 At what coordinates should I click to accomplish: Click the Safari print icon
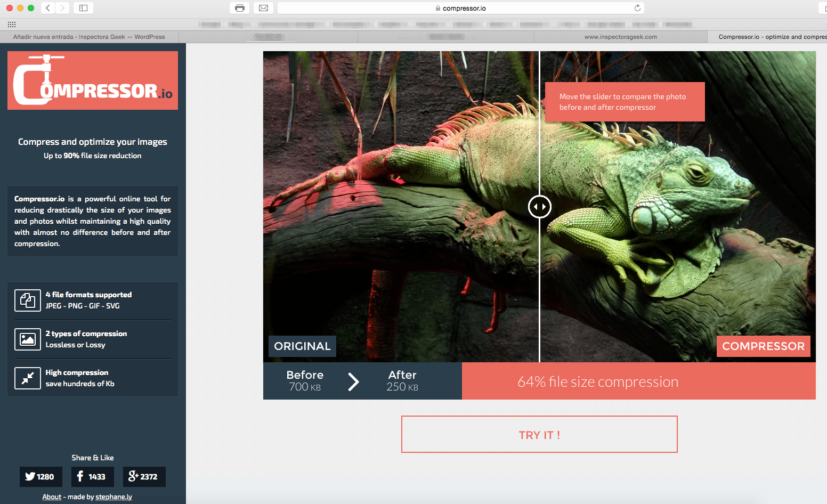click(x=240, y=8)
